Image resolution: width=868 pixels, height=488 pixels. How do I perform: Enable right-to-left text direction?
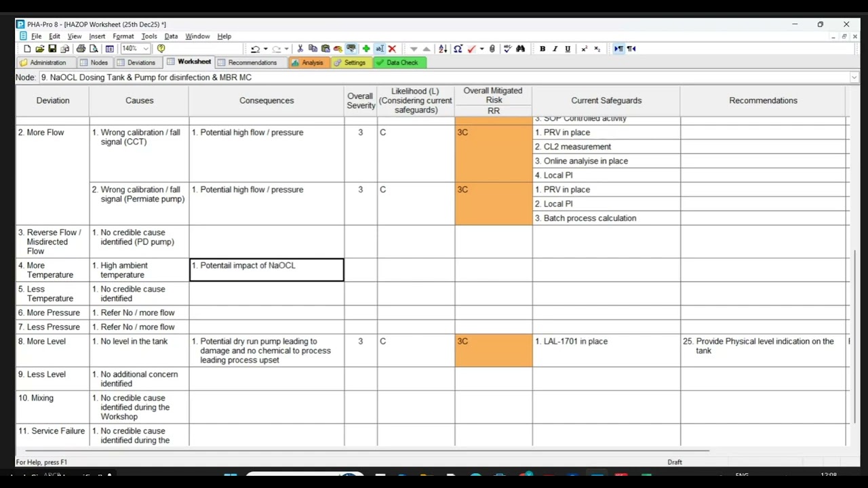(631, 49)
